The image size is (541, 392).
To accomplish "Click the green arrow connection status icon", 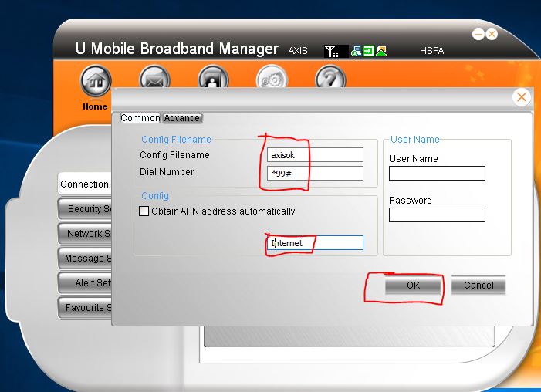I will 368,52.
